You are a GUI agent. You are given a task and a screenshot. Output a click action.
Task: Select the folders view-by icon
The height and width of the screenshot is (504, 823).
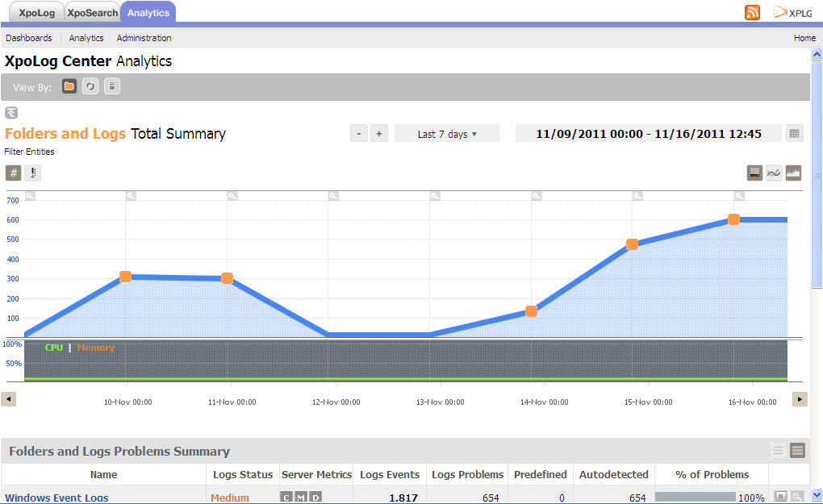tap(69, 86)
